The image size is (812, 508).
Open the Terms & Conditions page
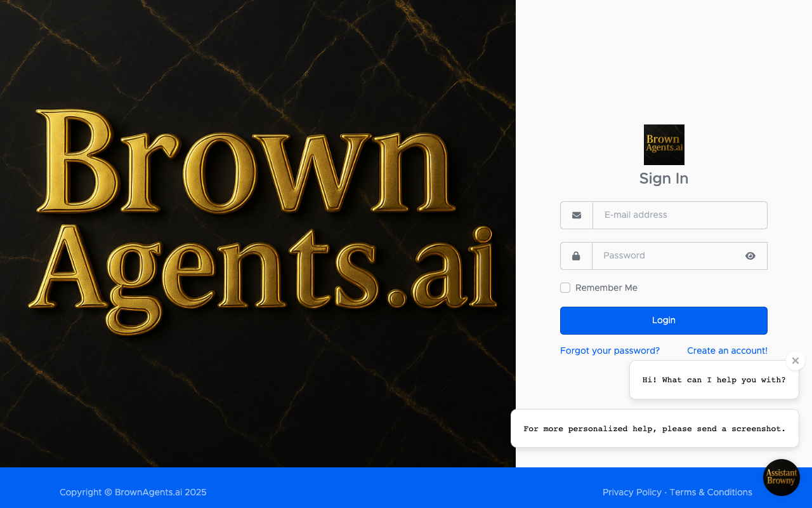click(x=710, y=491)
